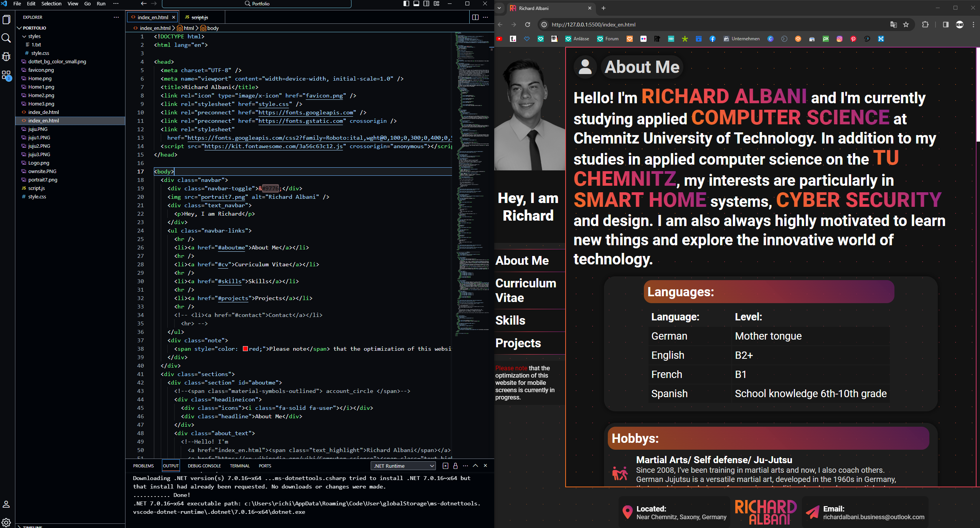The height and width of the screenshot is (528, 980).
Task: Open Chrome extensions puzzle icon
Action: click(925, 25)
